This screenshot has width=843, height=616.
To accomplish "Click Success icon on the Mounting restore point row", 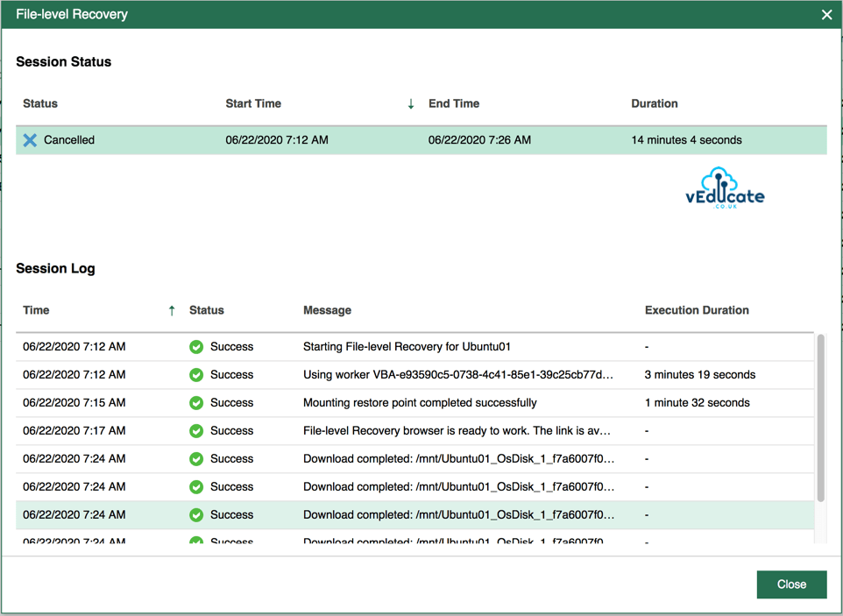I will coord(195,402).
